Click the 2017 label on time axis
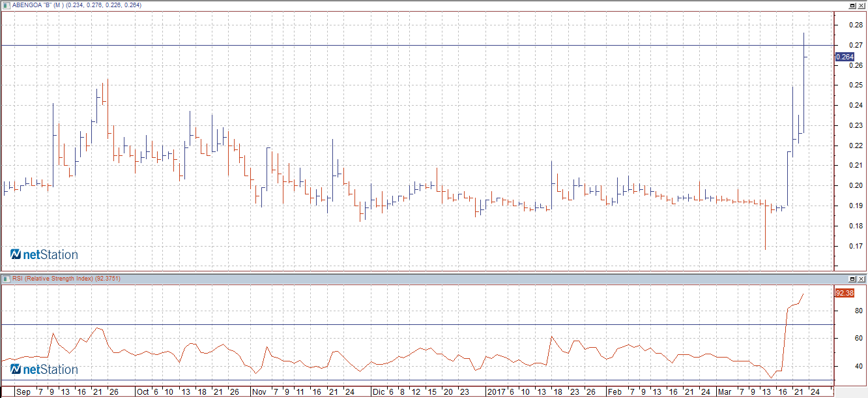The image size is (868, 398). 497,393
